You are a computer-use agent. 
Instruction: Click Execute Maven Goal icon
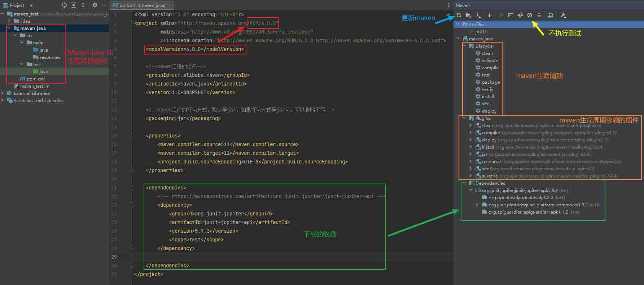[511, 15]
